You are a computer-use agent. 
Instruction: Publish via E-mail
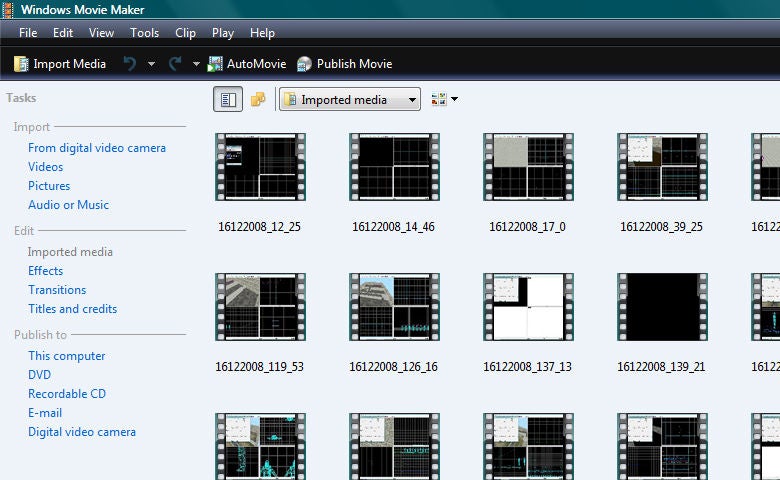pos(45,412)
